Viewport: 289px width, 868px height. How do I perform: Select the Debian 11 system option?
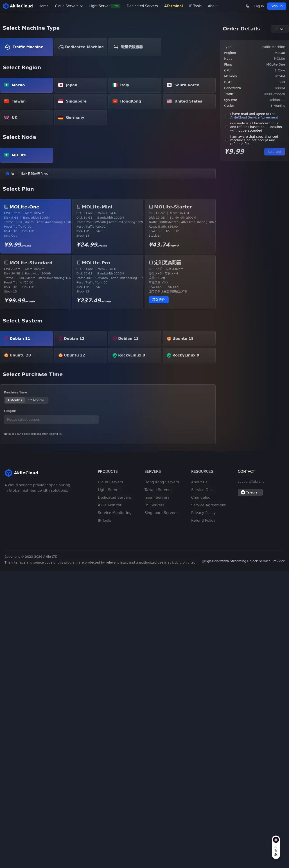click(27, 339)
